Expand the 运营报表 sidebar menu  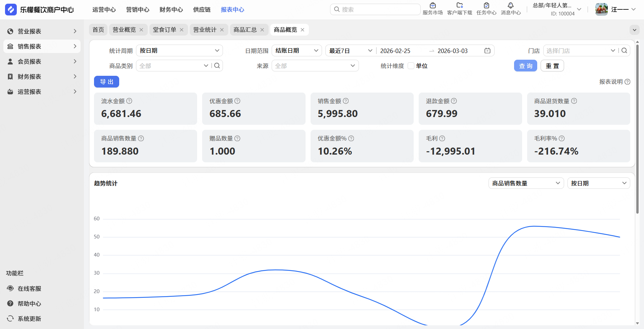[x=42, y=92]
